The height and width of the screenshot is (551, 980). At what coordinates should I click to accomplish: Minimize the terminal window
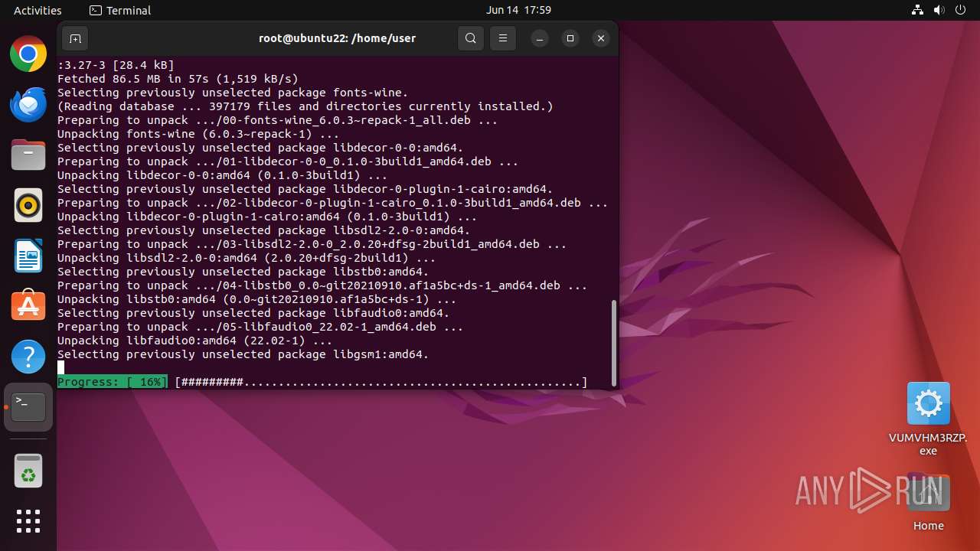pos(540,38)
